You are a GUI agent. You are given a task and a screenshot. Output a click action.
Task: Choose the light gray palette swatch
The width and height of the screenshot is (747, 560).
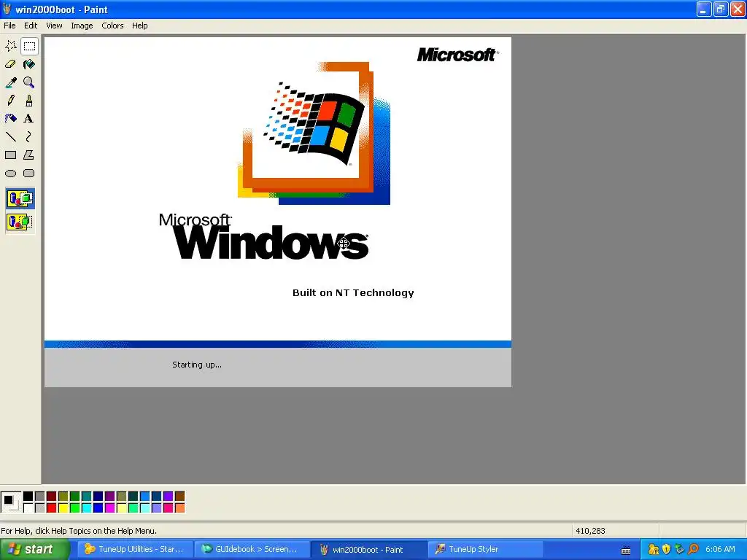[40, 508]
